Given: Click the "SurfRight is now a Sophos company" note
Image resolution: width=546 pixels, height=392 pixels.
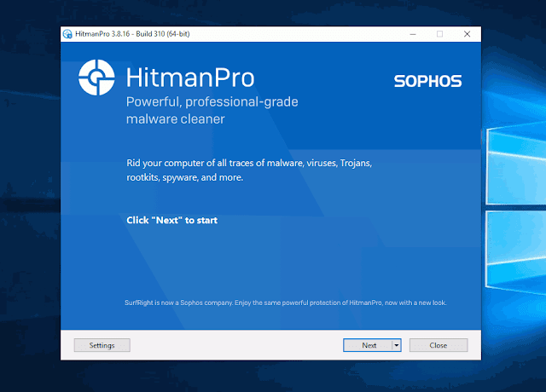Looking at the screenshot, I should point(286,303).
